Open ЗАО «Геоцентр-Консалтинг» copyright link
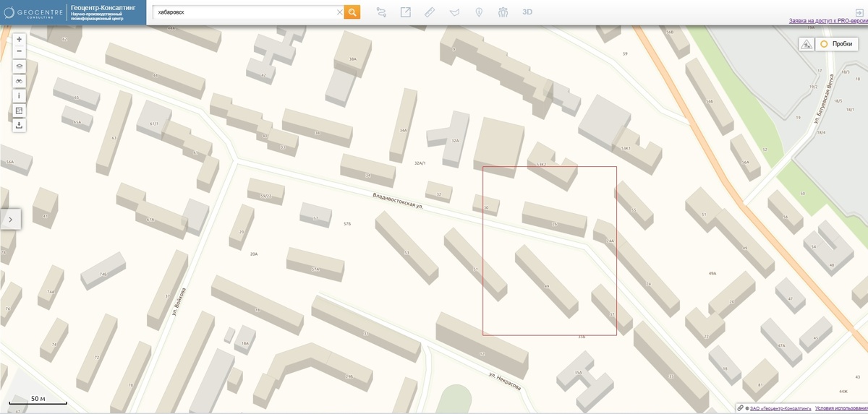This screenshot has width=868, height=414. tap(780, 408)
